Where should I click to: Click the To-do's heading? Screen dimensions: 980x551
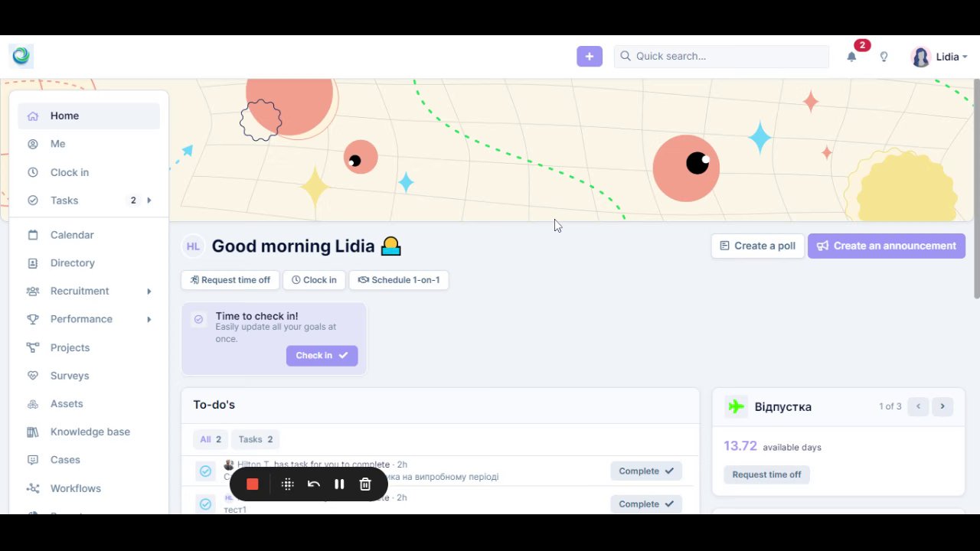tap(214, 405)
